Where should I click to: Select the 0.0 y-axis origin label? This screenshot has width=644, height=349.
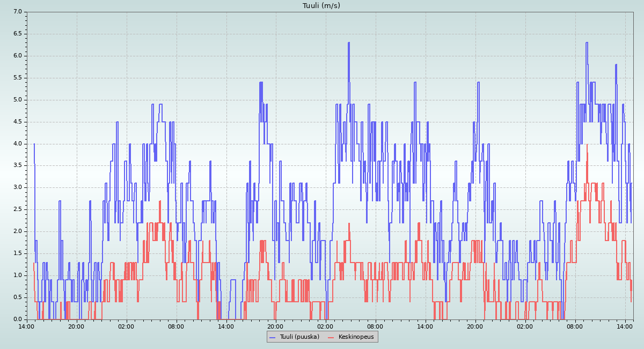click(x=18, y=319)
